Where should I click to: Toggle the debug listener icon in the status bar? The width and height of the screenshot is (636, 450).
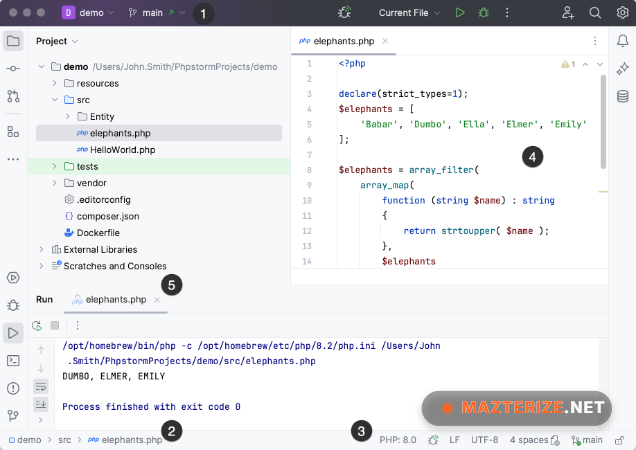433,440
